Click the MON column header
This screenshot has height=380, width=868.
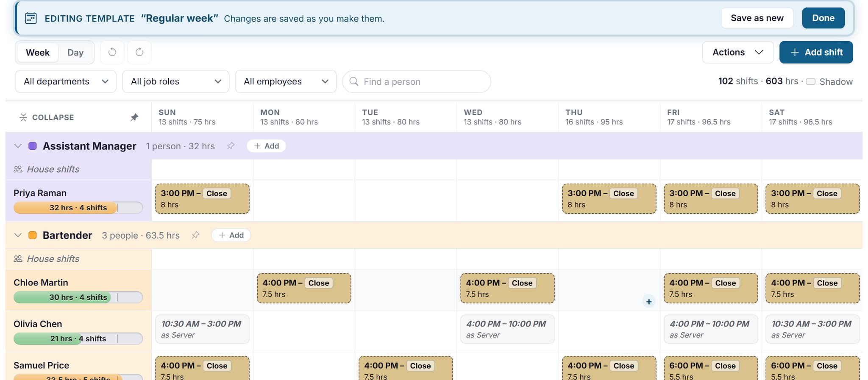coord(304,117)
